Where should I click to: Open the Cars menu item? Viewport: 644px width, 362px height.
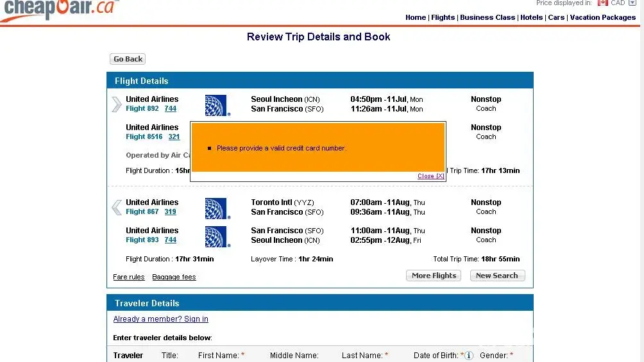pos(556,17)
